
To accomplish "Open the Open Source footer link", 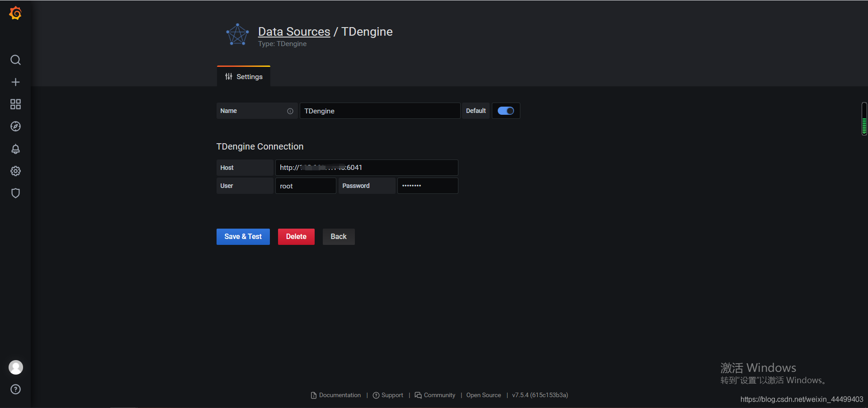I will pos(484,395).
